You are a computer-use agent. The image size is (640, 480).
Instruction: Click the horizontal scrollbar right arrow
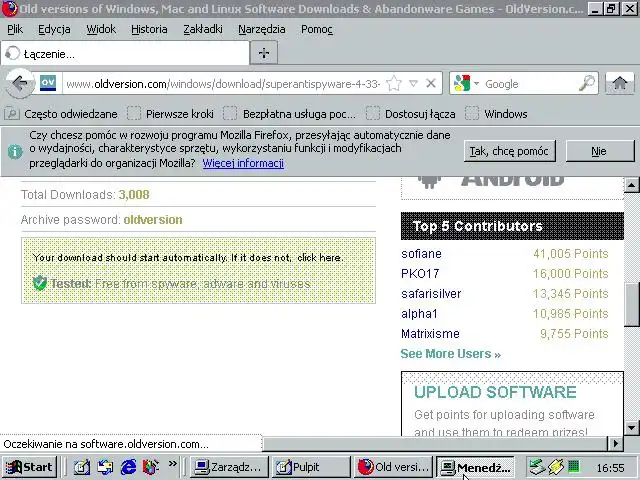coord(616,443)
